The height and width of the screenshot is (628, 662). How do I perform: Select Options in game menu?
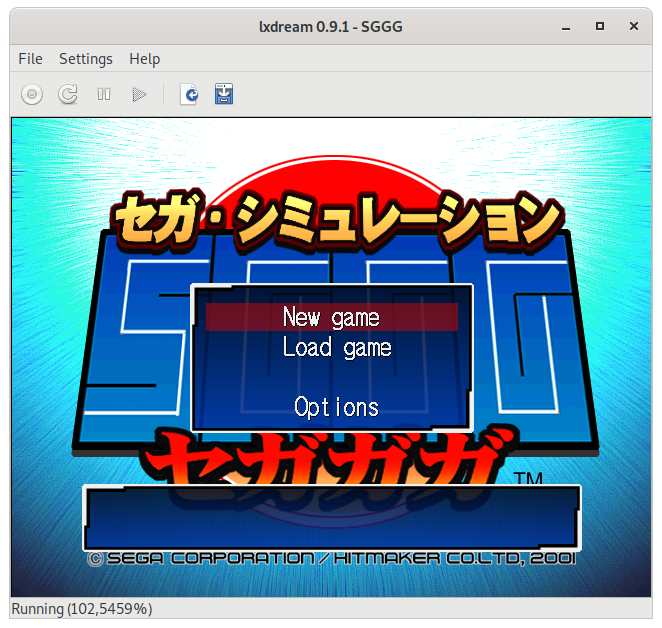[336, 407]
